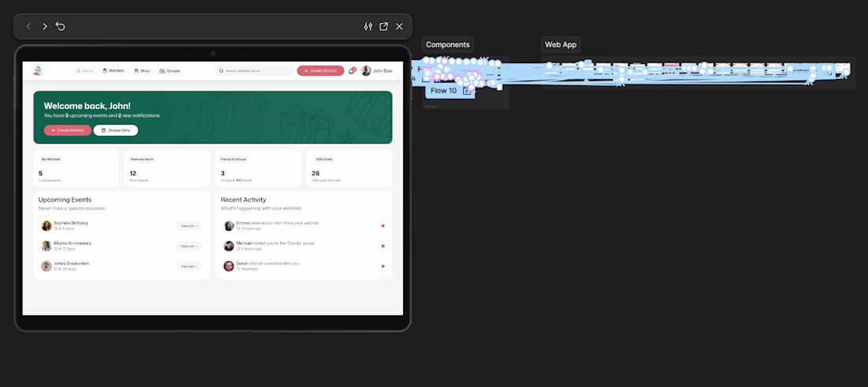This screenshot has width=868, height=387.
Task: Close the prototype preview panel
Action: tap(400, 27)
